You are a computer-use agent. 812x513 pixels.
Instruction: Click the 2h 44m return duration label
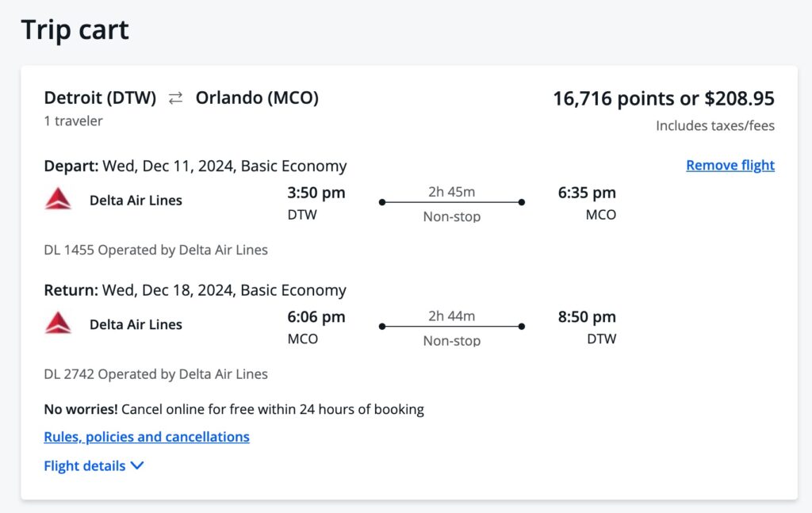tap(450, 316)
